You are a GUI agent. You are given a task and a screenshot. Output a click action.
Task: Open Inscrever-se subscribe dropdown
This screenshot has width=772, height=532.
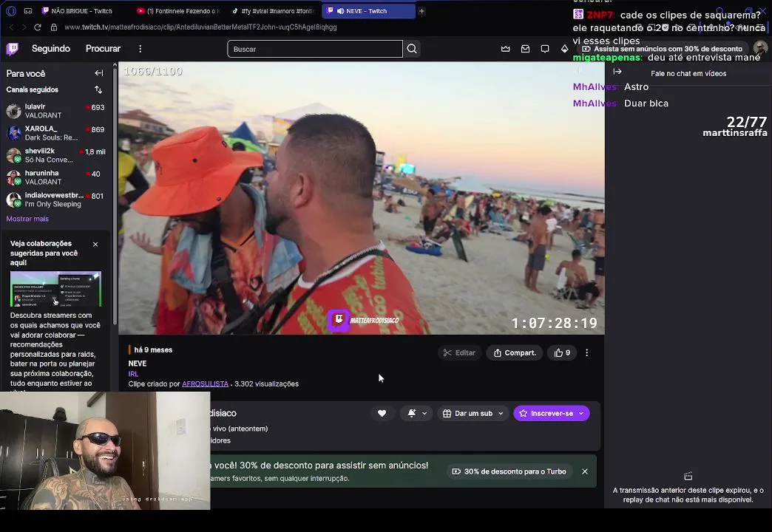tap(552, 413)
